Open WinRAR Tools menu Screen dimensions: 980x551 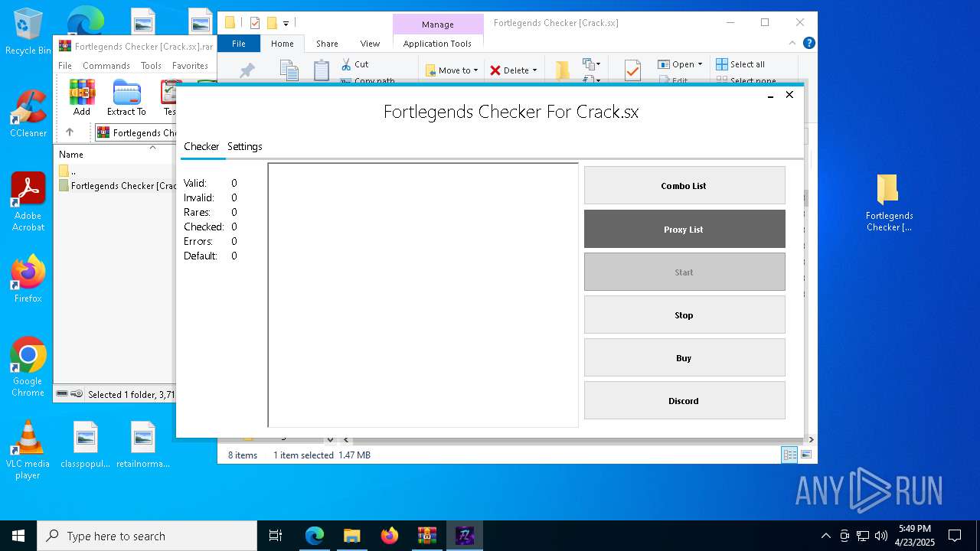coord(151,66)
